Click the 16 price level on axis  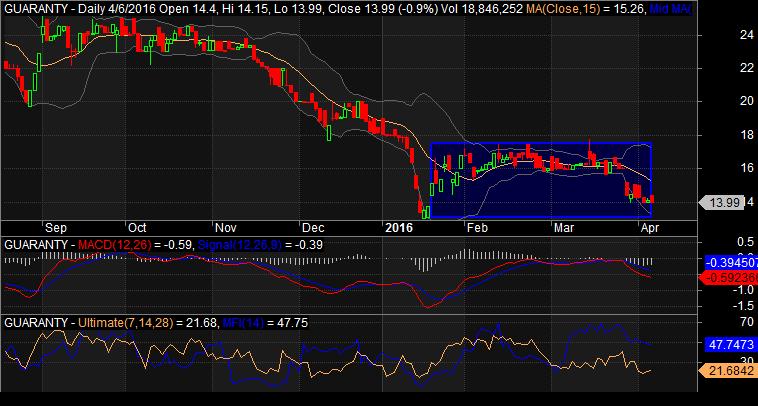pyautogui.click(x=747, y=168)
